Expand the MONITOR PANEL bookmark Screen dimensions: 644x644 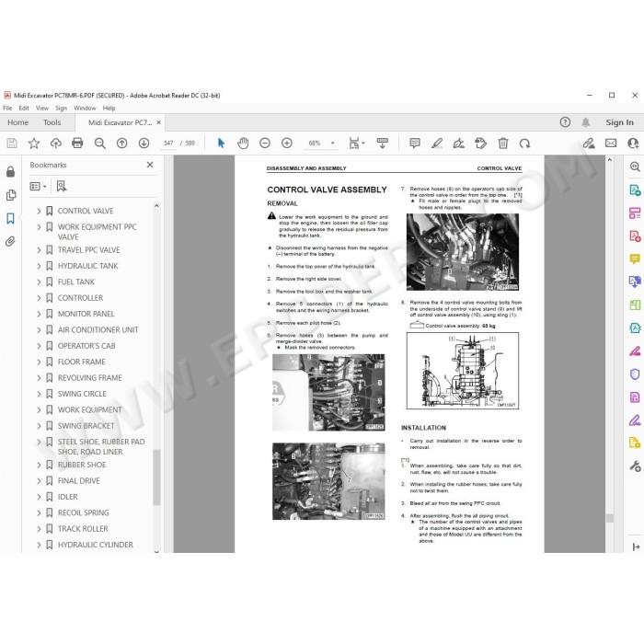click(x=39, y=314)
